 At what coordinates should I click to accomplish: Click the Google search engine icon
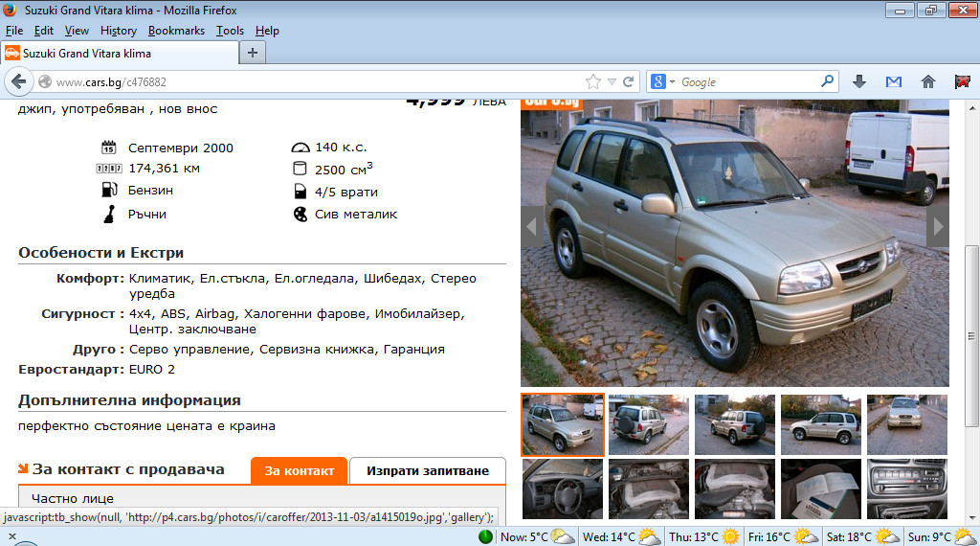[x=658, y=82]
